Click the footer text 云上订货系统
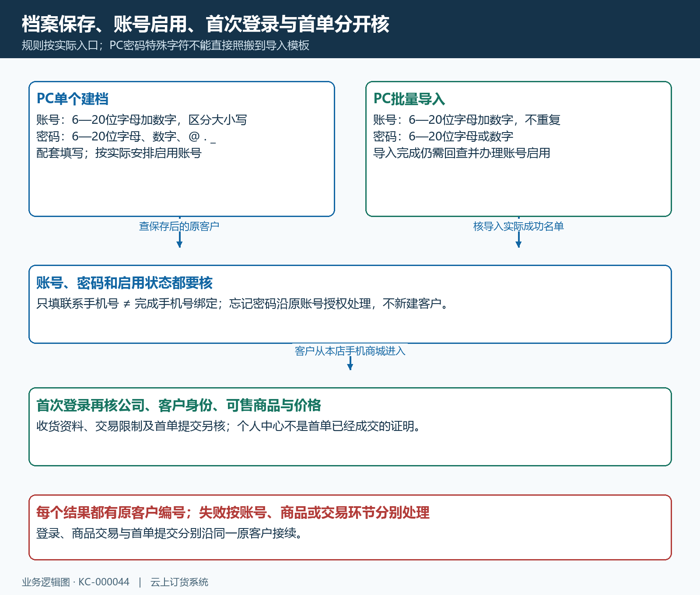The width and height of the screenshot is (700, 595). tap(179, 582)
